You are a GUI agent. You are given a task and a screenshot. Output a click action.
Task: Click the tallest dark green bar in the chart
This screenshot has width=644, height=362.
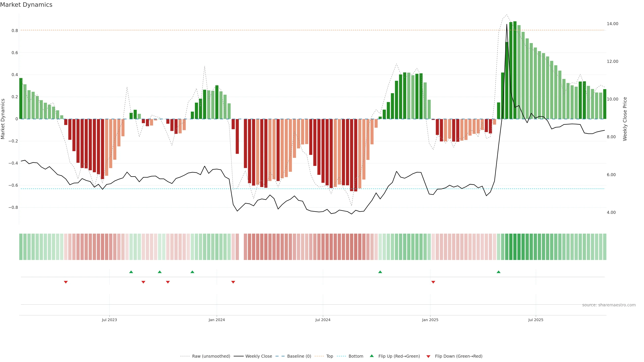515,70
